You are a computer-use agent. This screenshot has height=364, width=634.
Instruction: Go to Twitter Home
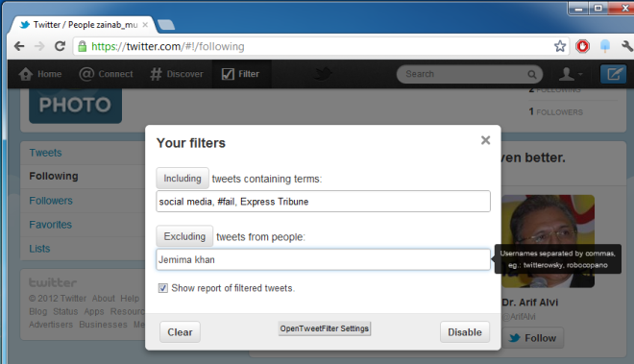click(x=40, y=74)
